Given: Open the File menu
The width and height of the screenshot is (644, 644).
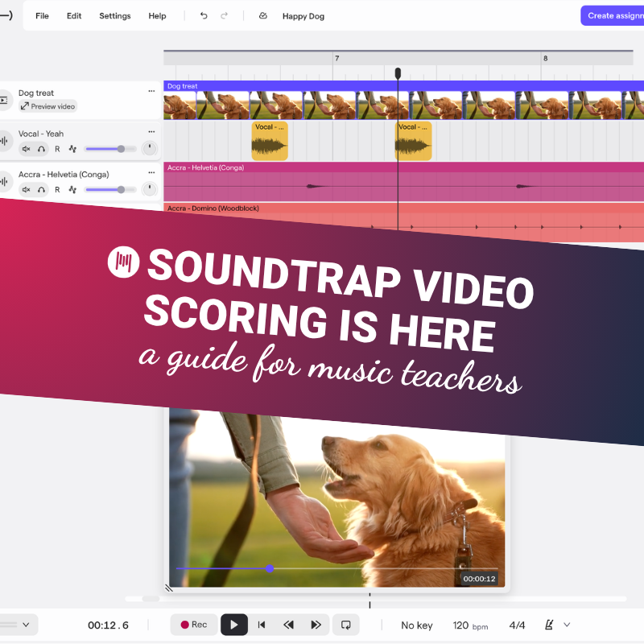Looking at the screenshot, I should (x=42, y=16).
